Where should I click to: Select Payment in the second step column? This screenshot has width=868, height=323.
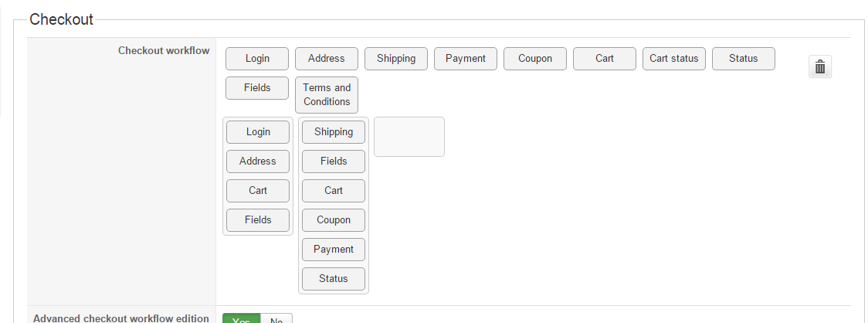[x=334, y=250]
